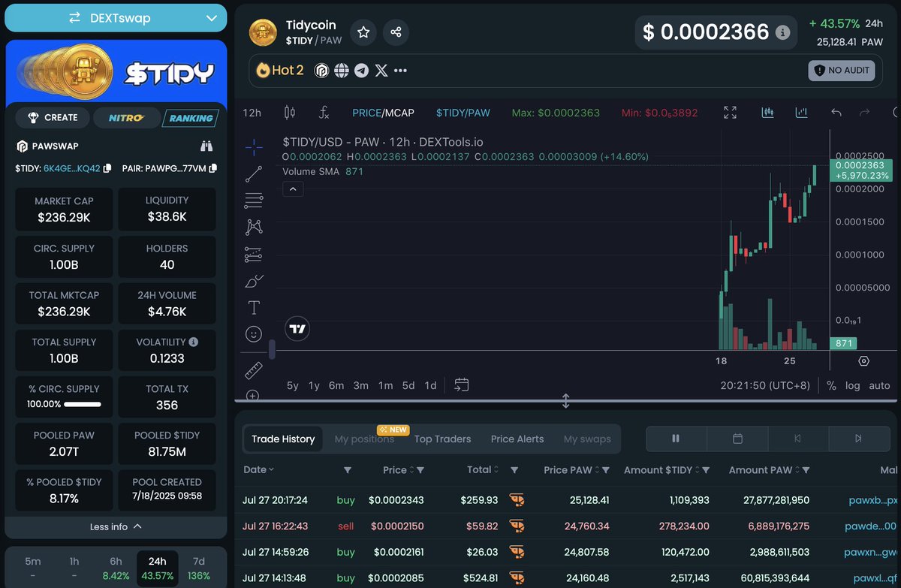Viewport: 901px width, 588px height.
Task: Open the X (Twitter) link icon
Action: 381,71
